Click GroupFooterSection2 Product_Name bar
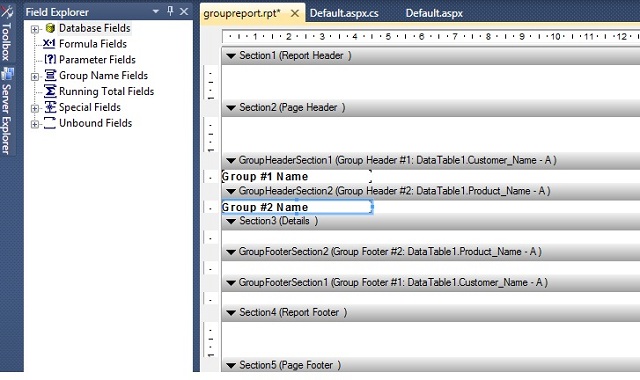 (x=431, y=252)
